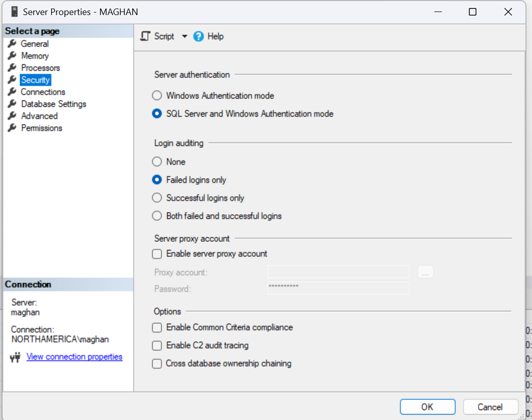This screenshot has height=420, width=532.
Task: Check Enable server proxy account
Action: coord(157,254)
